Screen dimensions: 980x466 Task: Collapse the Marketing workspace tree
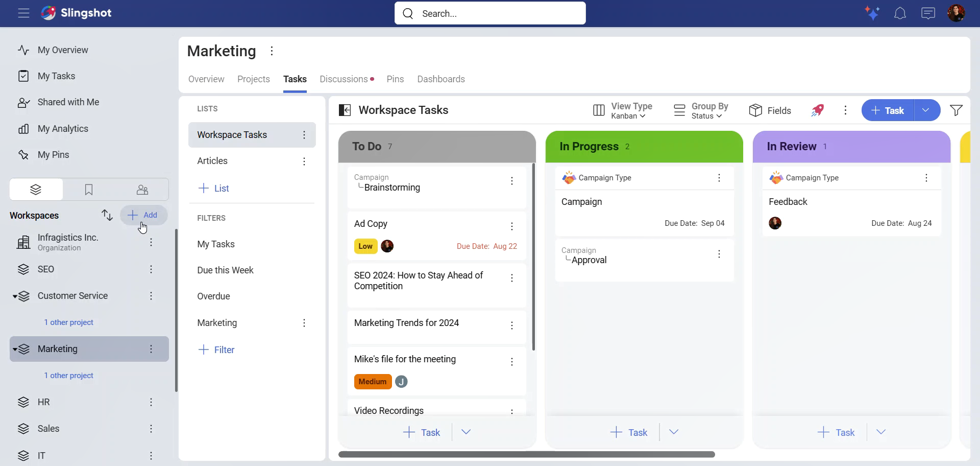point(15,349)
